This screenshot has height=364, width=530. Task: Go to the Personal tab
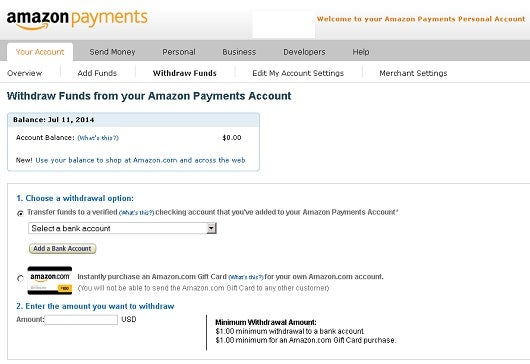click(x=179, y=52)
